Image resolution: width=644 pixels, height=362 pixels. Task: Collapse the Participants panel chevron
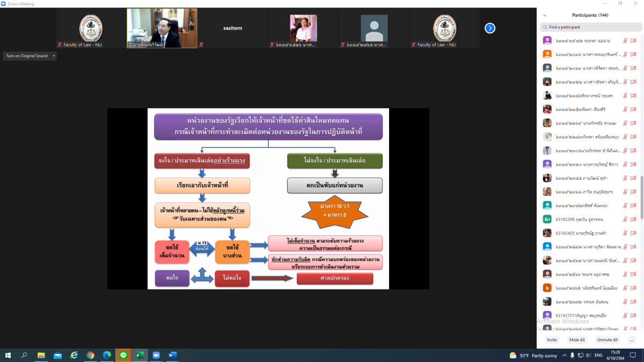coord(545,15)
